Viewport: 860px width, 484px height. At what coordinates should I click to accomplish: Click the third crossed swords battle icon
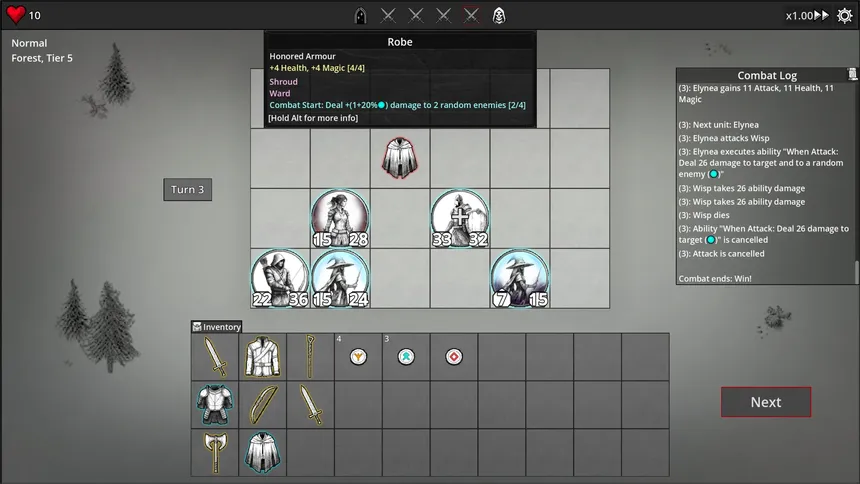pos(444,15)
